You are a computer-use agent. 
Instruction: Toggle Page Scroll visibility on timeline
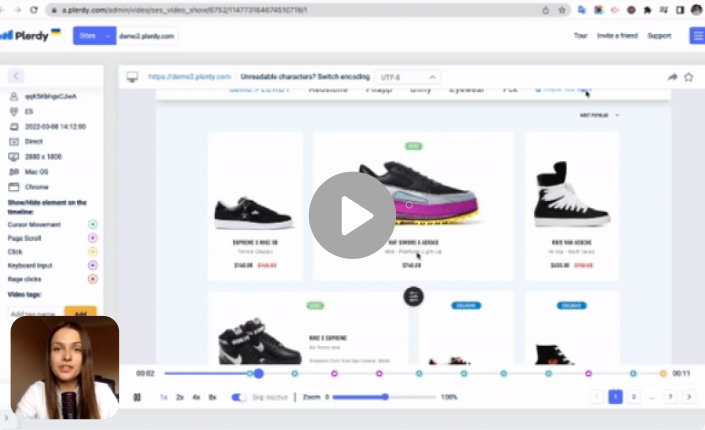[x=93, y=238]
